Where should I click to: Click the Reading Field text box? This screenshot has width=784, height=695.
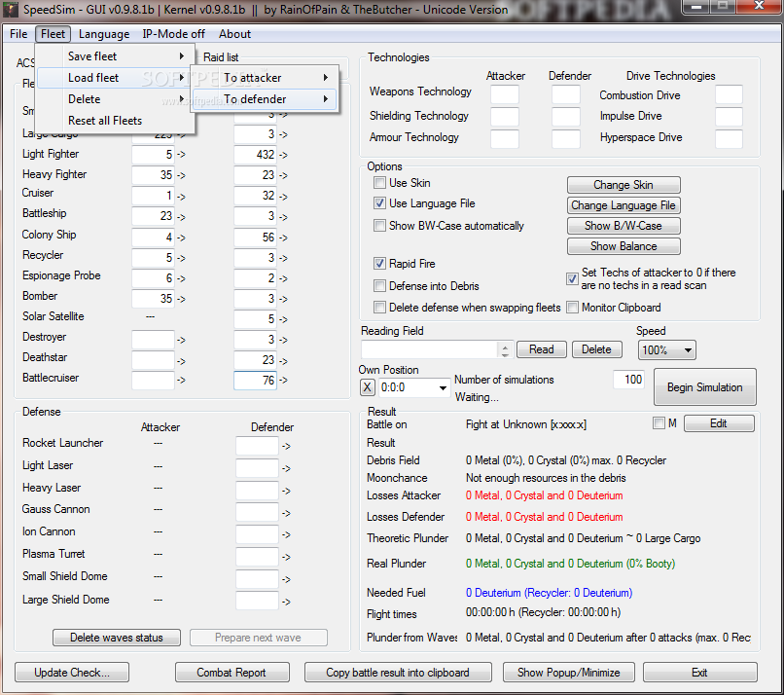click(430, 349)
